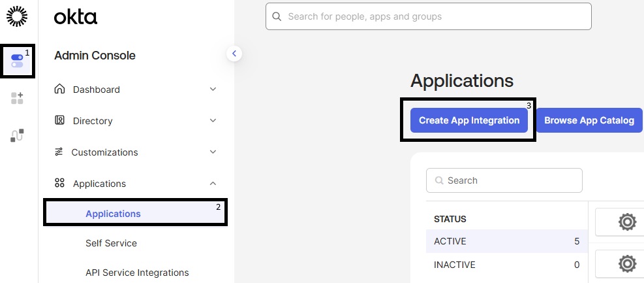Click the Admin Console heading
Image resolution: width=644 pixels, height=283 pixels.
95,56
